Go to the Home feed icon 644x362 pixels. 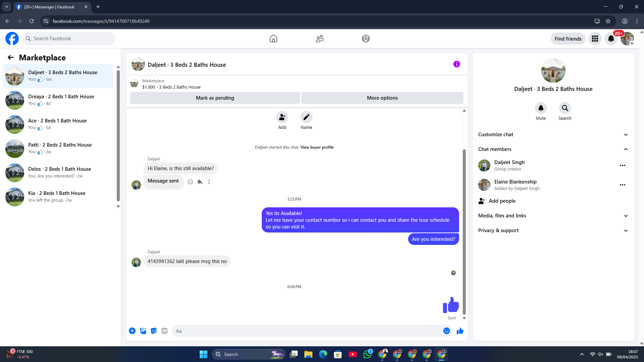click(x=274, y=39)
